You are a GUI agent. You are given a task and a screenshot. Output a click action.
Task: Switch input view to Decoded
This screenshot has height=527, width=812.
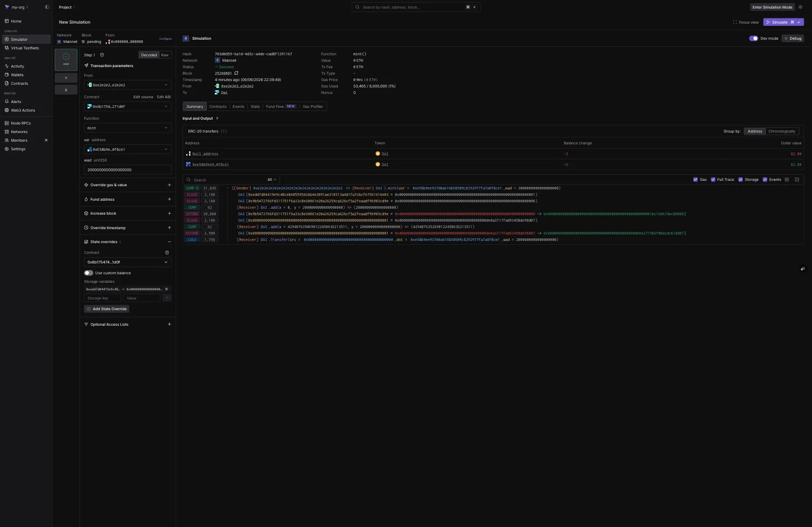(x=149, y=55)
